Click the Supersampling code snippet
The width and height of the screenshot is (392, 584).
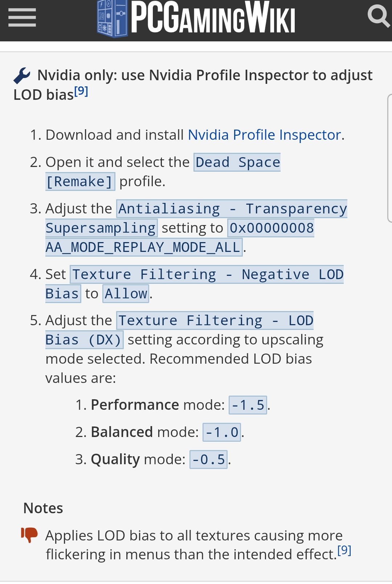tap(101, 228)
